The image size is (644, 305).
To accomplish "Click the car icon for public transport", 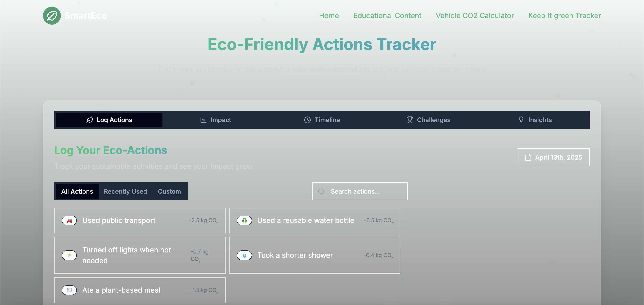I will click(x=69, y=220).
